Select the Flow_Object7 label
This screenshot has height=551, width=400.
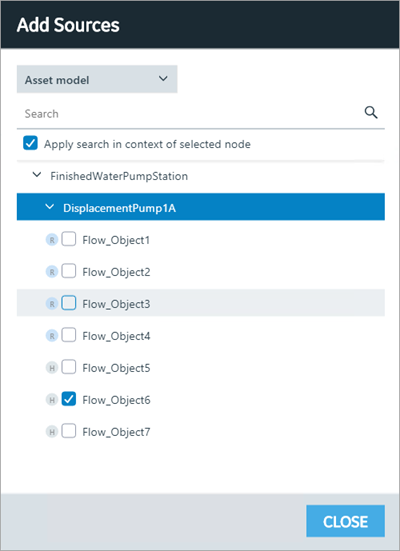click(116, 432)
